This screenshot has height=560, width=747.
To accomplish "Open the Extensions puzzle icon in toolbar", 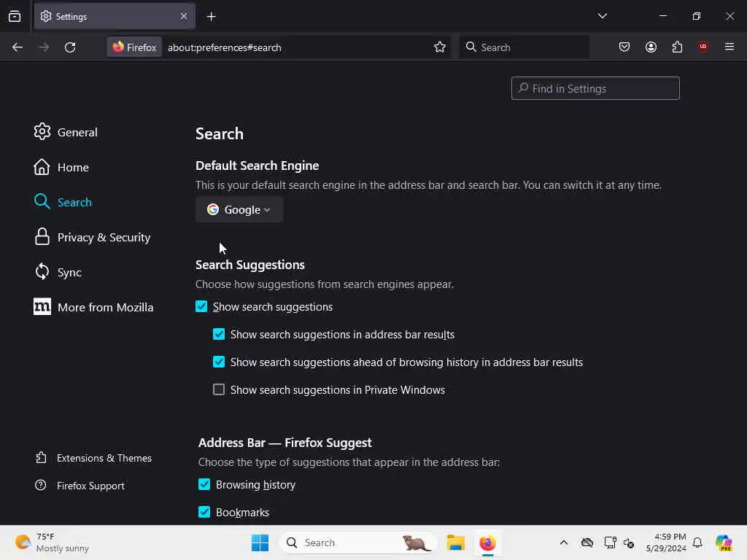I will coord(677,47).
